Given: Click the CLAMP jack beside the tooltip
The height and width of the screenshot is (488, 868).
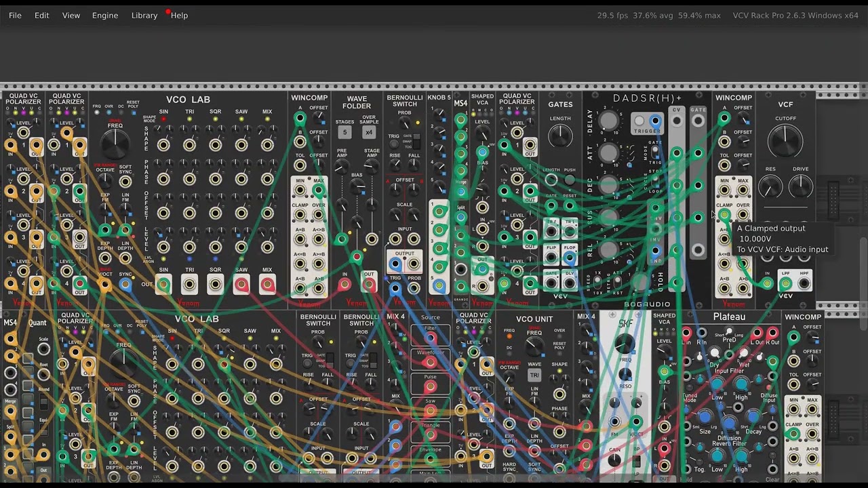Looking at the screenshot, I should [724, 215].
